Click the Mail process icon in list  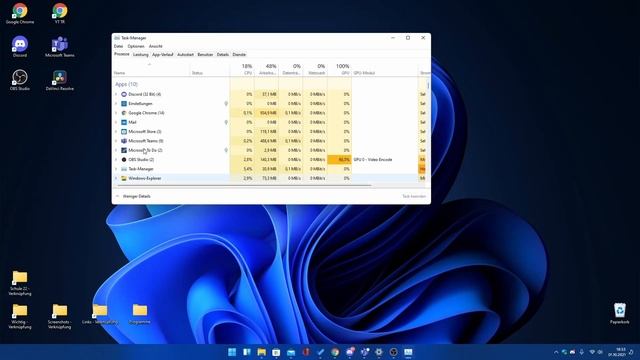tap(124, 122)
